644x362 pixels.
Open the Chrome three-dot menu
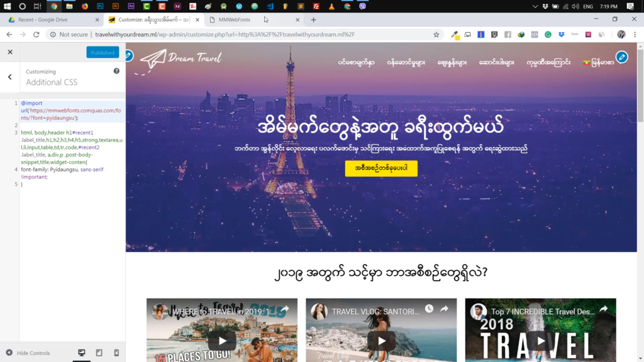coord(635,35)
